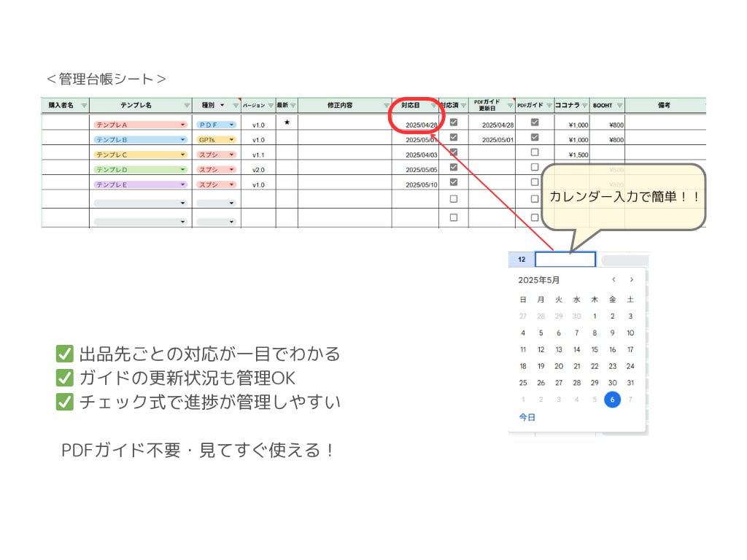
Task: Uncheck 対応済 checkbox in テンプレB row
Action: [454, 137]
